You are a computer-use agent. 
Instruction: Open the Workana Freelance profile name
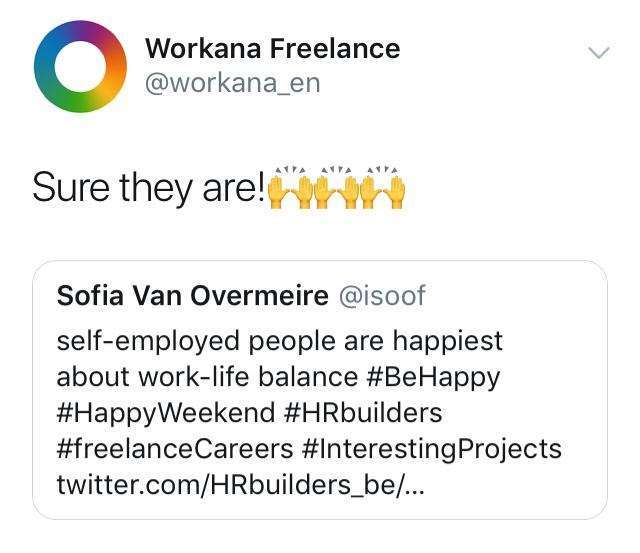click(272, 48)
